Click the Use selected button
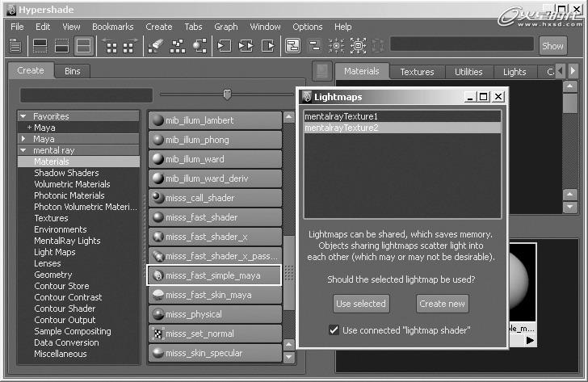 (361, 304)
